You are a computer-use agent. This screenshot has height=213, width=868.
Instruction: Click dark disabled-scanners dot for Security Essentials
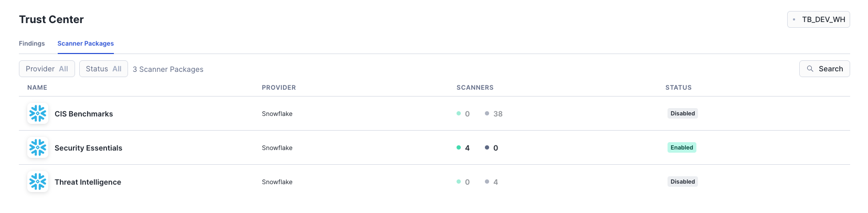(487, 147)
